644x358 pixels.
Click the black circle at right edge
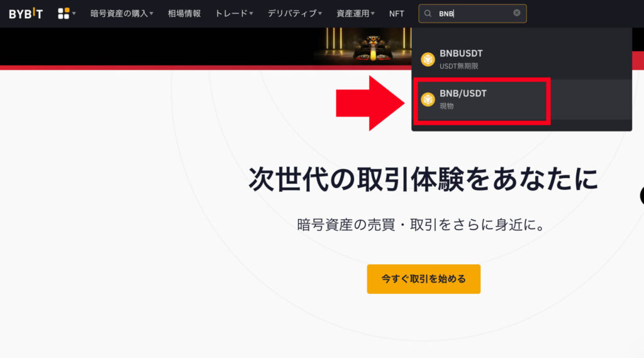(x=642, y=195)
